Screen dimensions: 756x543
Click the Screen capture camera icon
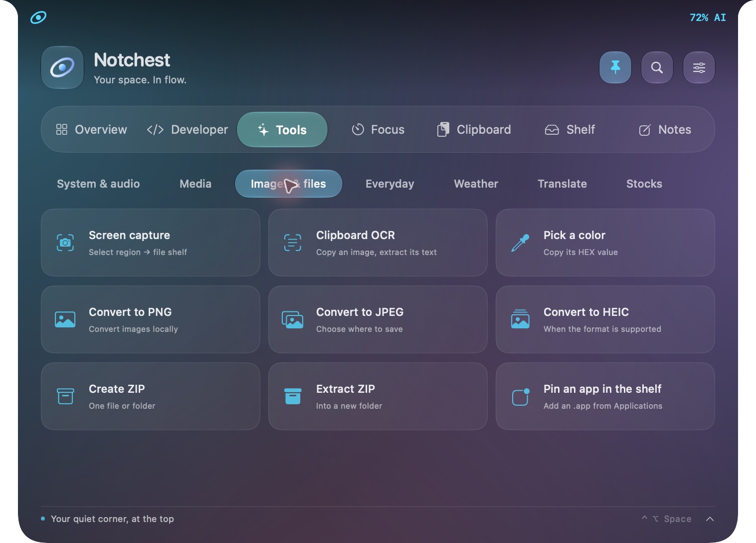[x=65, y=243]
